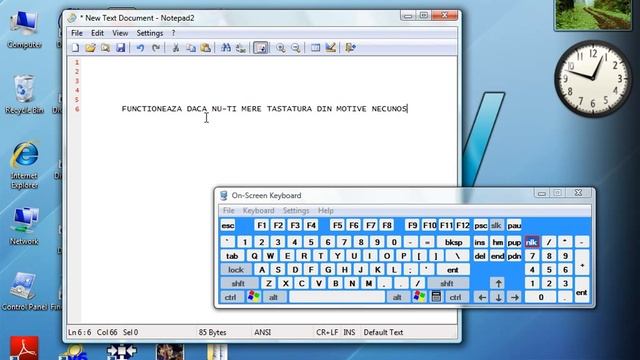Toggle the left ctrl key
The image size is (640, 360).
[x=231, y=297]
